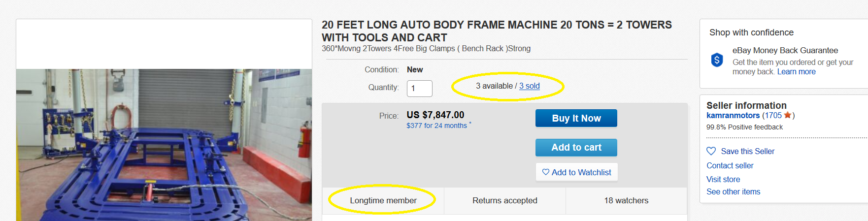Click the 18 watchers cell
The height and width of the screenshot is (221, 868).
pyautogui.click(x=627, y=200)
